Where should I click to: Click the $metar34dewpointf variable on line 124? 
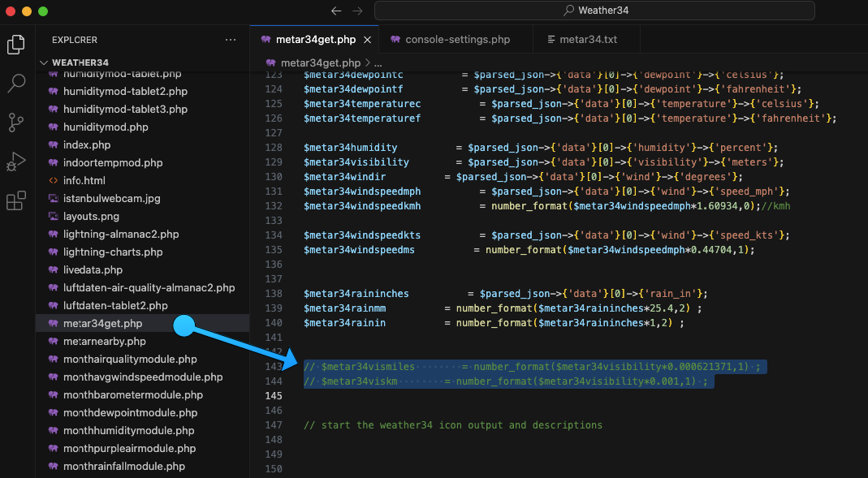coord(353,89)
